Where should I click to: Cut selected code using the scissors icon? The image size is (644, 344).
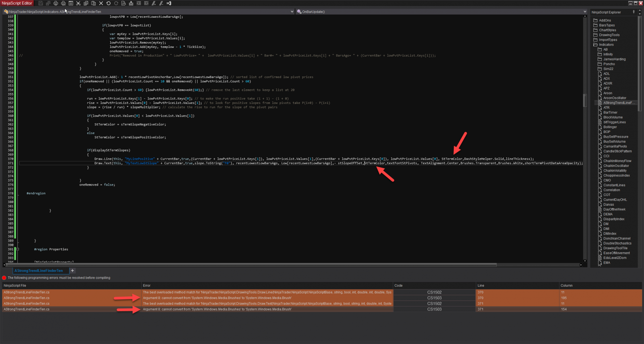(78, 3)
